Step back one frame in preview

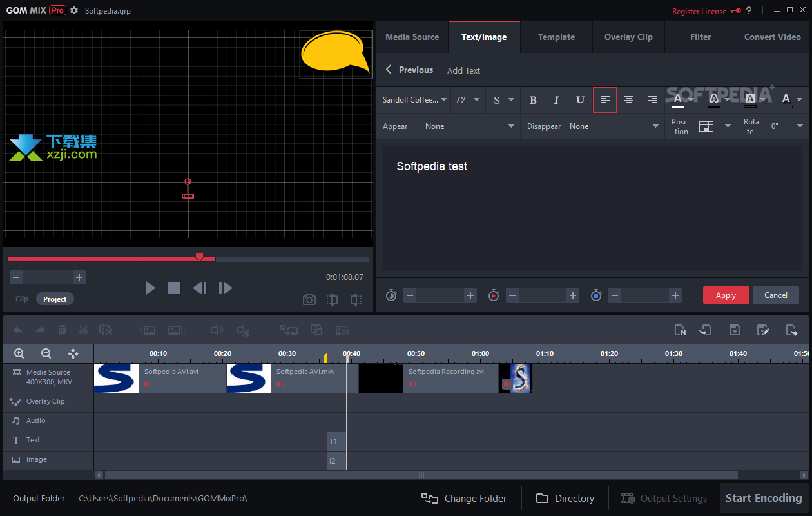(200, 288)
